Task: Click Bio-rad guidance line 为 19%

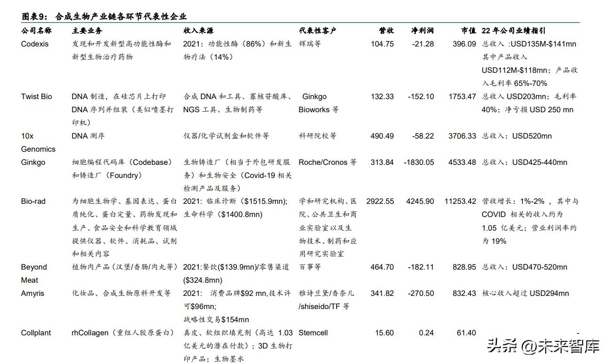Action: 494,240
